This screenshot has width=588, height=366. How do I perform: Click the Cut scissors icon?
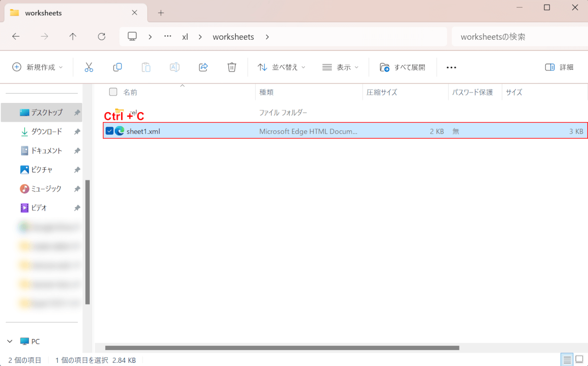[89, 67]
